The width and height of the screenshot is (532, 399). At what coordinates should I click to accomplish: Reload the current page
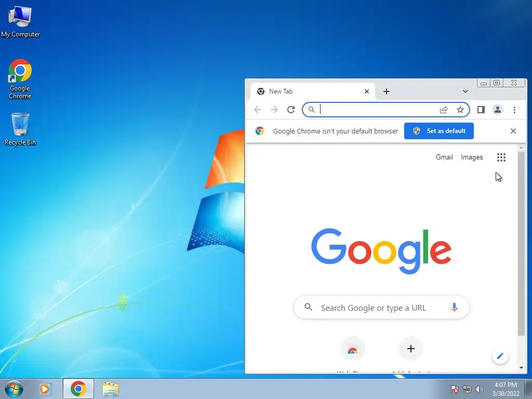click(x=291, y=110)
